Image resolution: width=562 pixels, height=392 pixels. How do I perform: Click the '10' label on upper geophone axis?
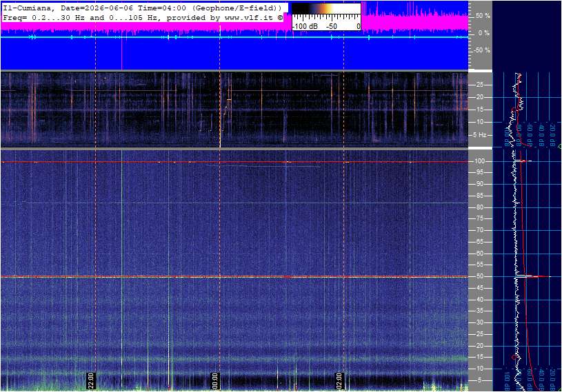tap(479, 122)
